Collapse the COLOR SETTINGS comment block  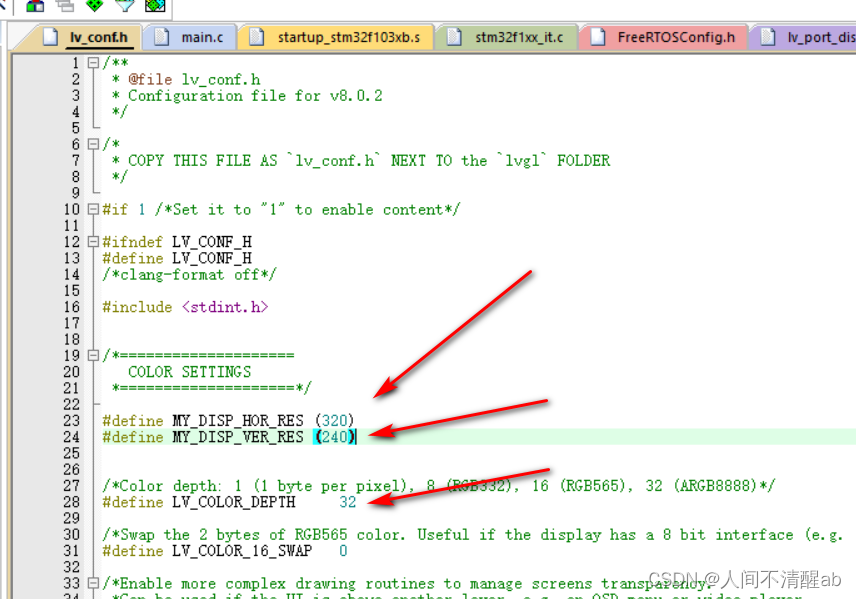[92, 355]
